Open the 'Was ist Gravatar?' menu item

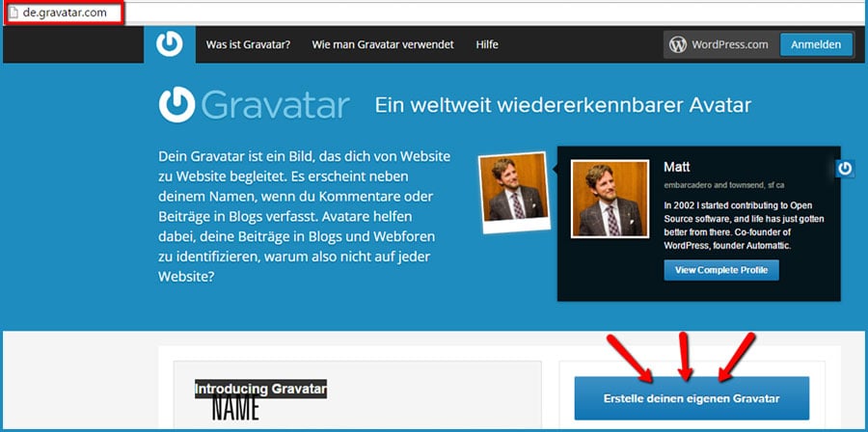point(248,44)
